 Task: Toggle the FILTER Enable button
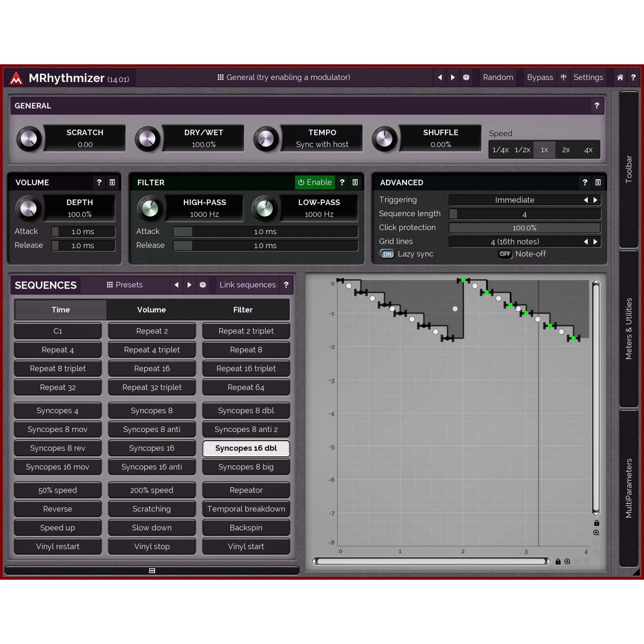coord(315,182)
